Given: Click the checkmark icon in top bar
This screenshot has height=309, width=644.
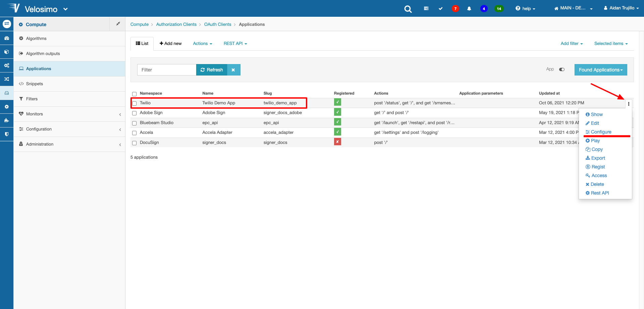Looking at the screenshot, I should pos(440,9).
